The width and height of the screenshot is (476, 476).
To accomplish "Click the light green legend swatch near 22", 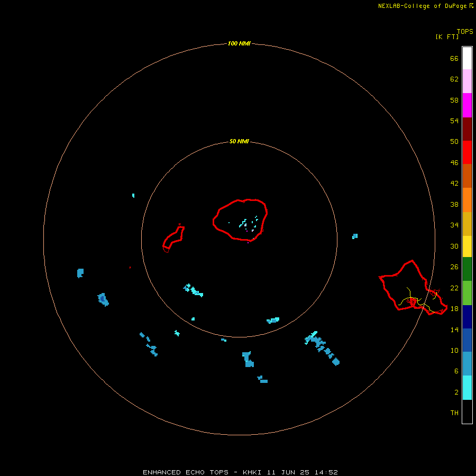I will (467, 293).
